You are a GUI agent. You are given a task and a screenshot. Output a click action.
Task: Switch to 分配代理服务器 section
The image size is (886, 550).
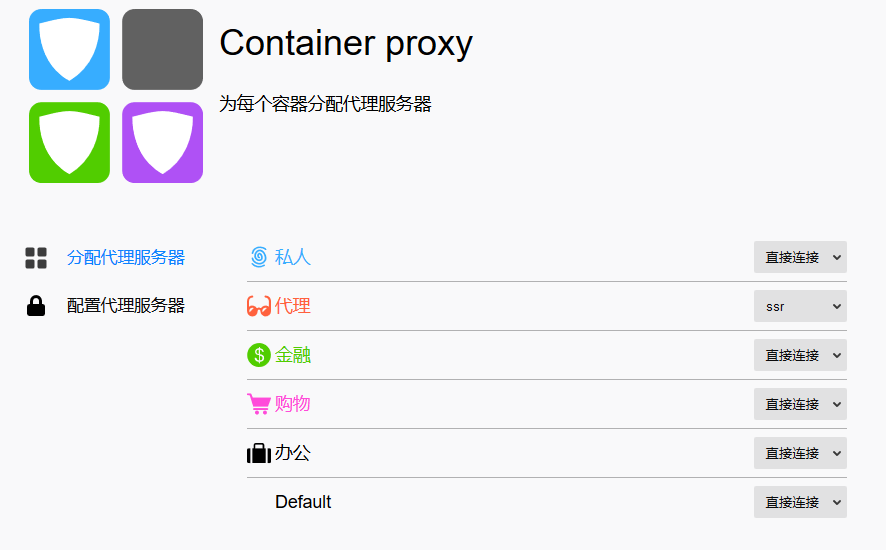[126, 258]
